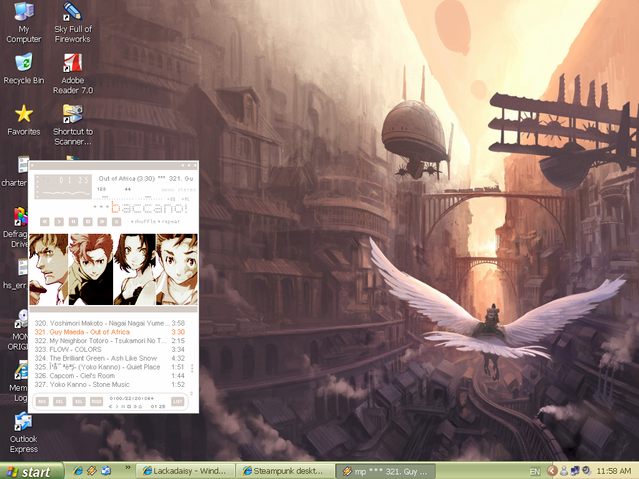Image resolution: width=639 pixels, height=479 pixels.
Task: Open Shortcut to Scanner icon
Action: point(73,125)
